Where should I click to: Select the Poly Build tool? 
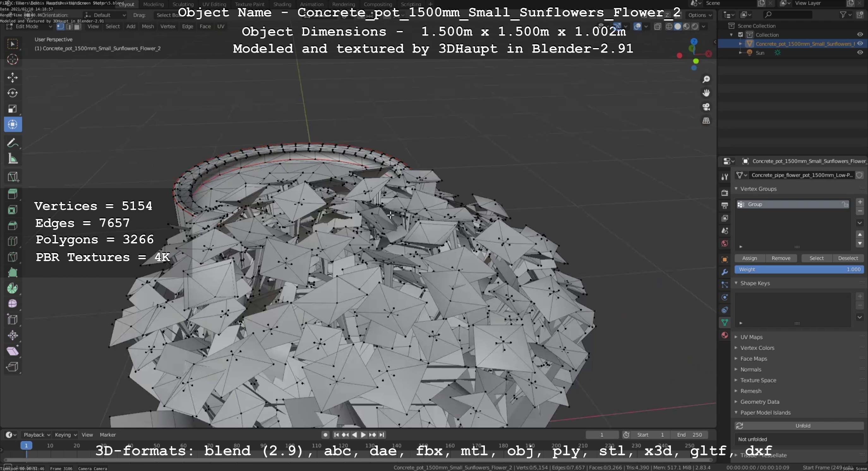pyautogui.click(x=12, y=272)
